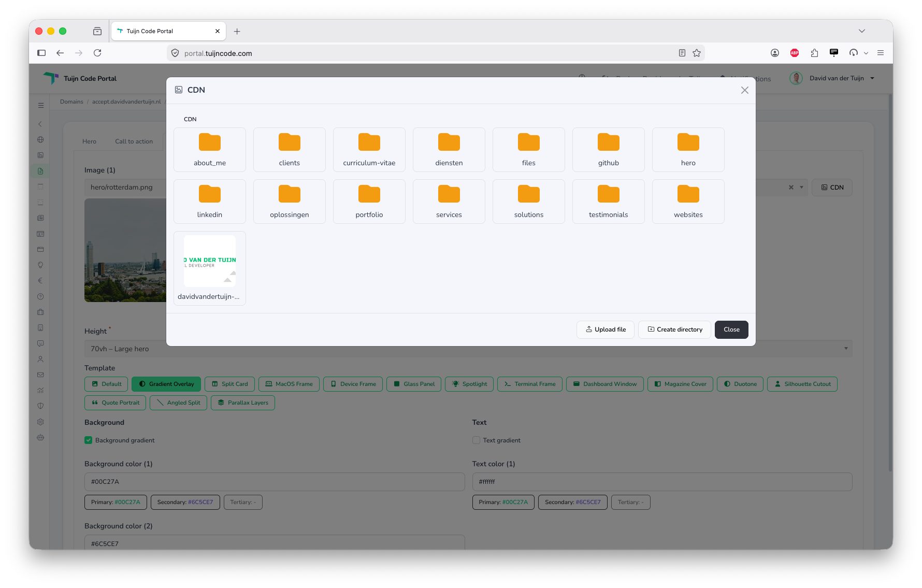Open the services folder
Image resolution: width=922 pixels, height=588 pixels.
[449, 202]
